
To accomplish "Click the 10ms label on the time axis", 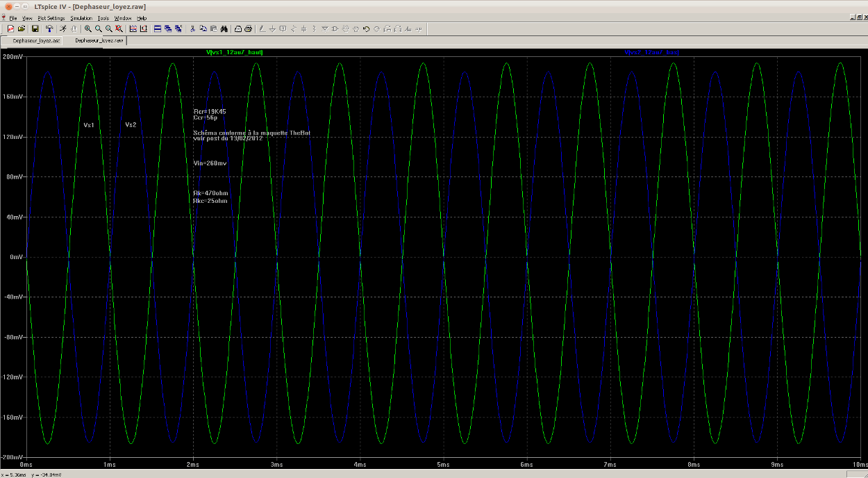I will click(859, 464).
